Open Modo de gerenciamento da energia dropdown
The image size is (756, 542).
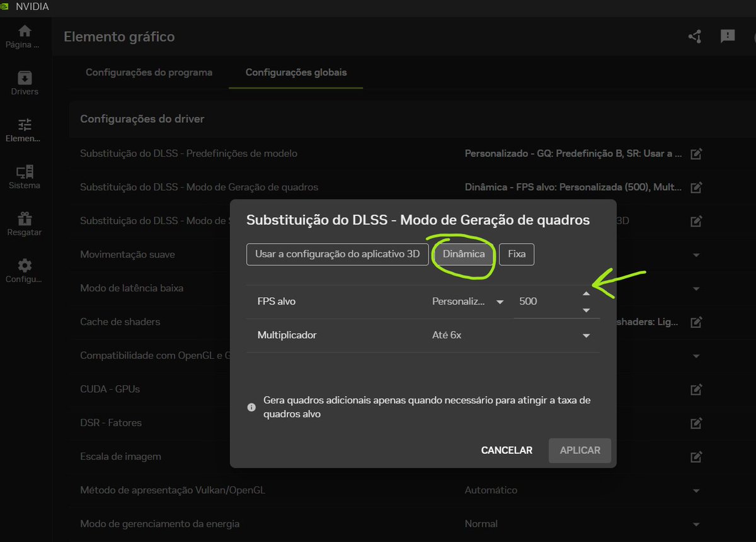tap(696, 524)
